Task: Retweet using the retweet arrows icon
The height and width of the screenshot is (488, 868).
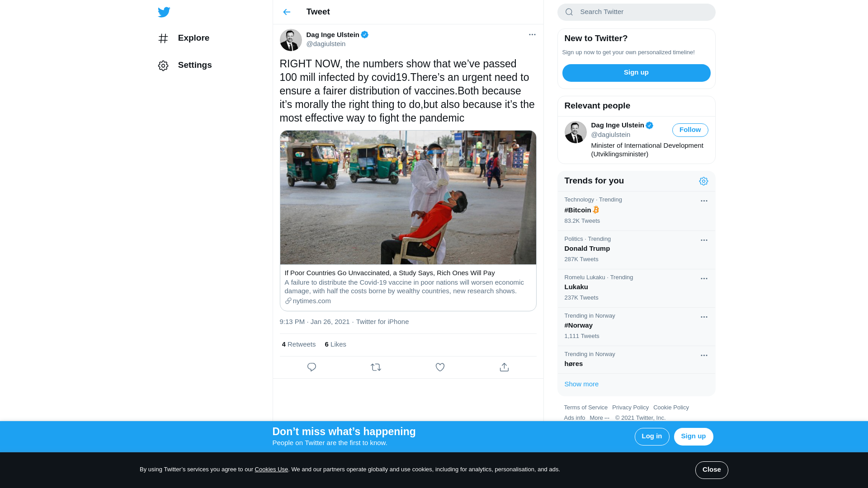Action: pyautogui.click(x=376, y=367)
